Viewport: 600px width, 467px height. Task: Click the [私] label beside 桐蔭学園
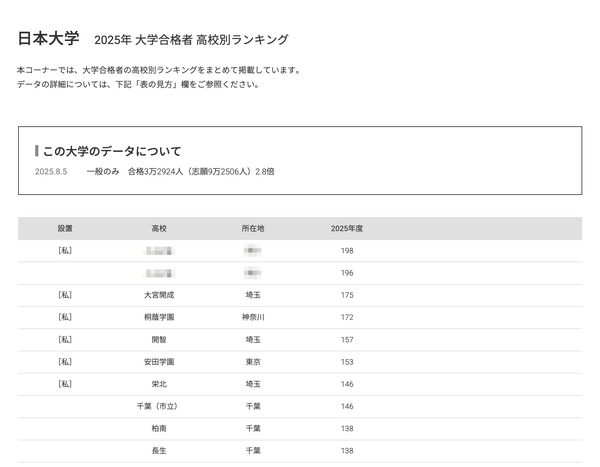(x=65, y=317)
